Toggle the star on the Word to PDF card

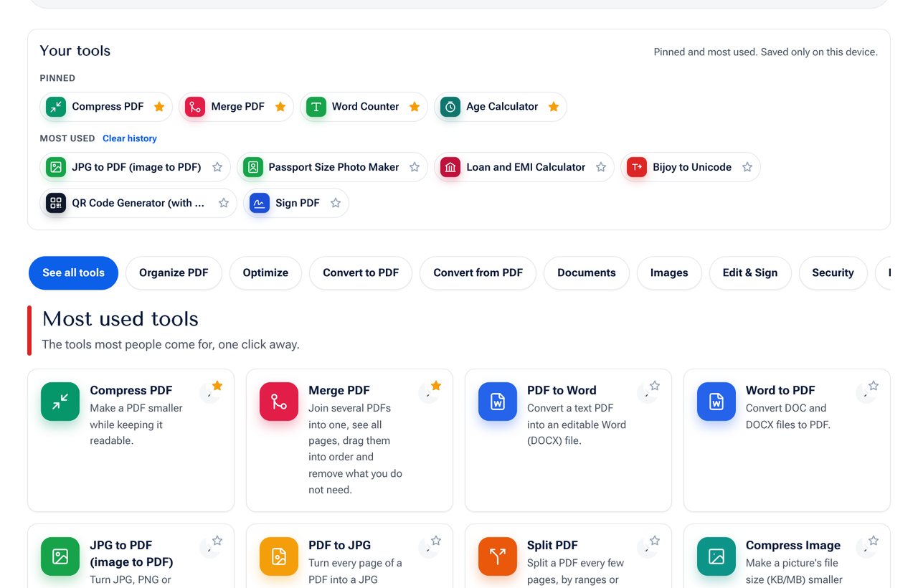tap(874, 386)
